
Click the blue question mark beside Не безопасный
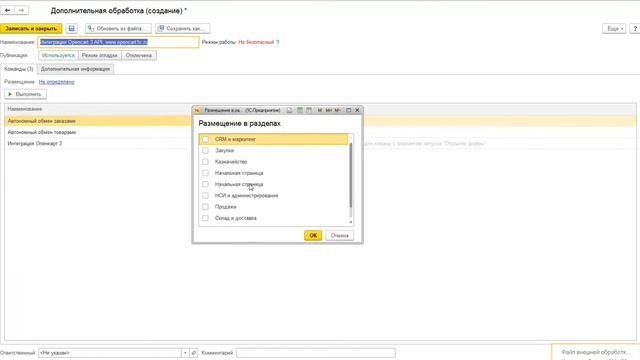click(x=278, y=42)
